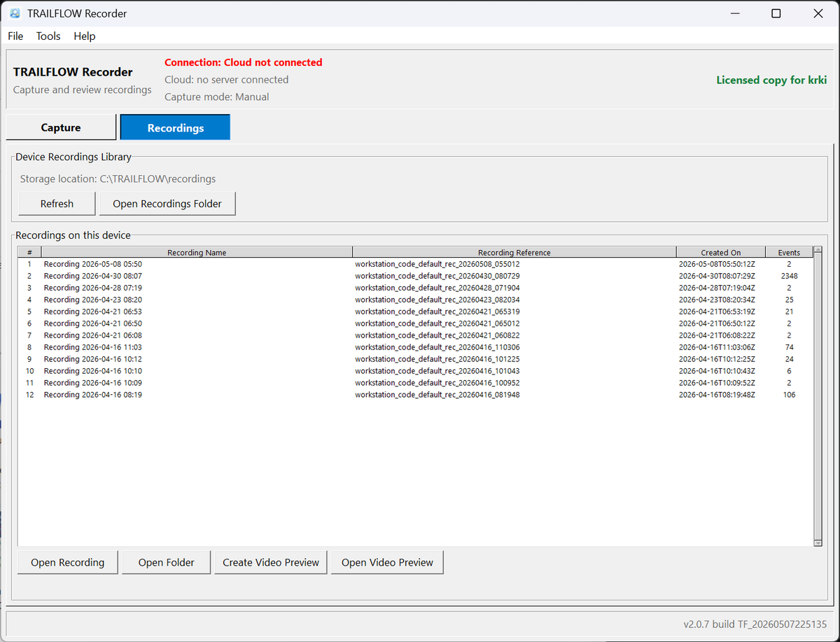Sort by Created On column header

pos(721,252)
